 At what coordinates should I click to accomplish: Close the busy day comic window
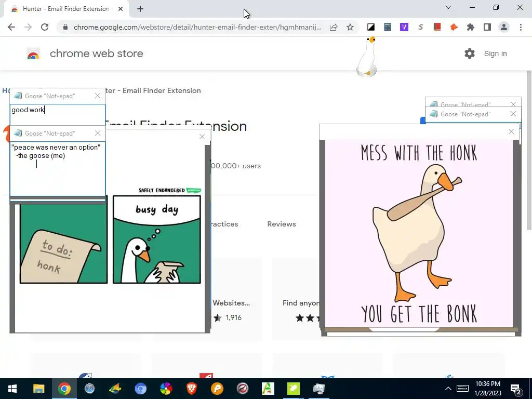[x=202, y=137]
